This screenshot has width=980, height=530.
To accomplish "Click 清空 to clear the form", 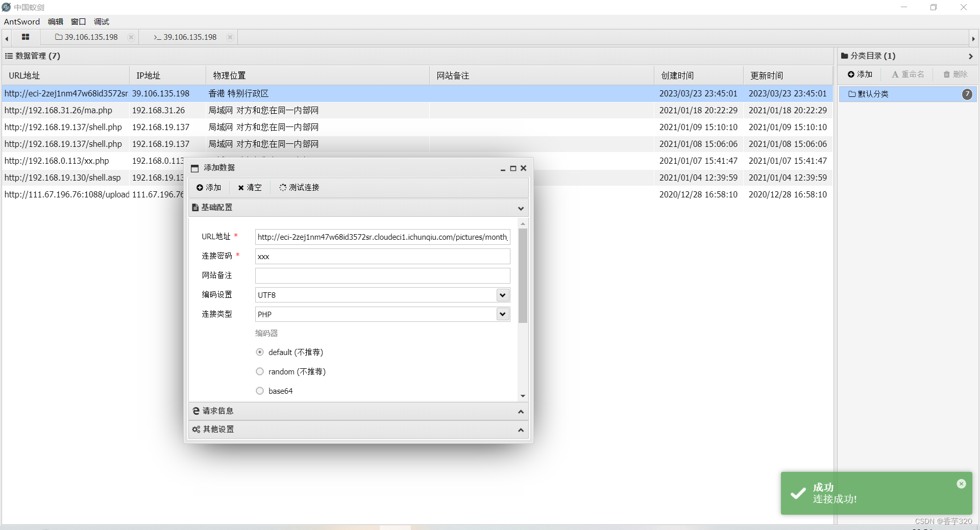I will pos(250,188).
